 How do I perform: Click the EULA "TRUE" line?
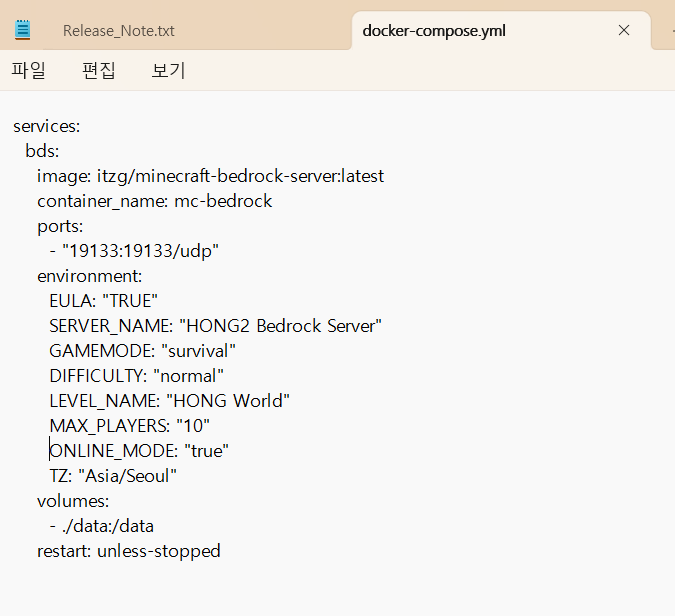tap(104, 301)
